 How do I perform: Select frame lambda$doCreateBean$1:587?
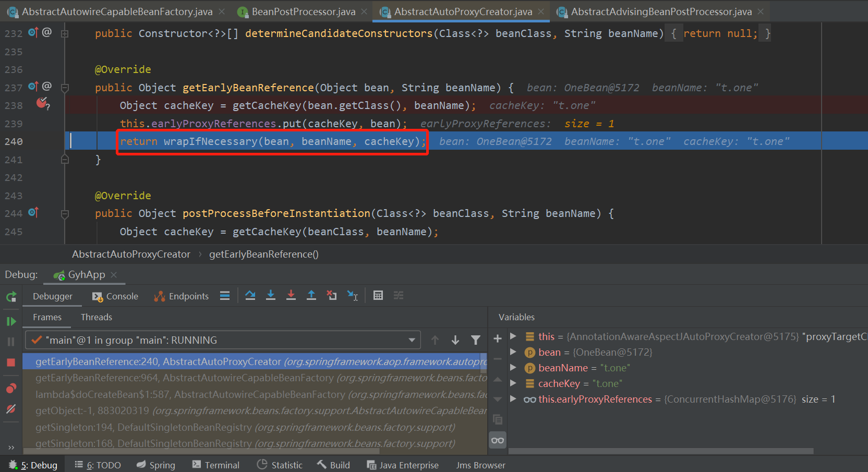255,394
